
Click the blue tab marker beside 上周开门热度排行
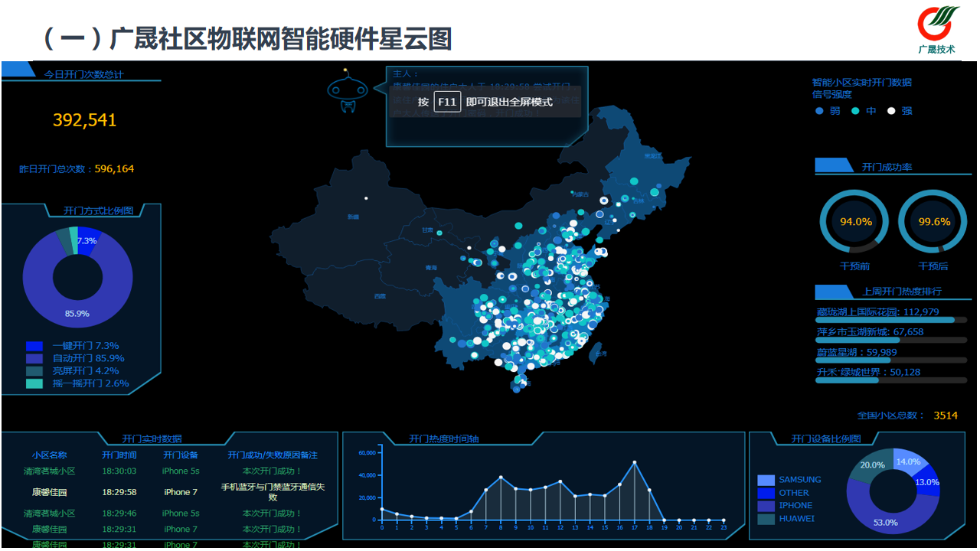click(x=834, y=292)
